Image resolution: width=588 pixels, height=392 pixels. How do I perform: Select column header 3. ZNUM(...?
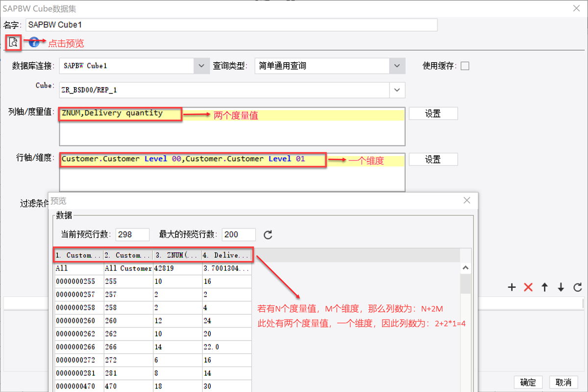[177, 255]
